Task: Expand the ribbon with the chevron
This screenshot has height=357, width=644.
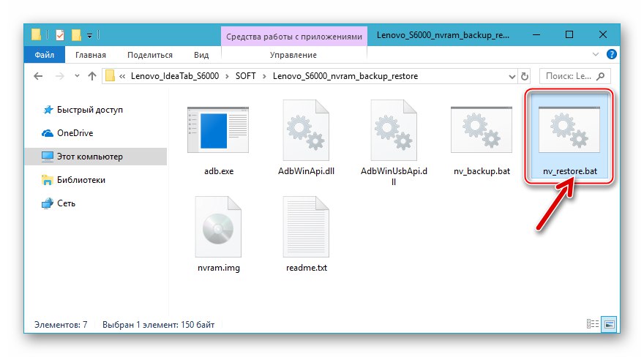Action: click(596, 54)
